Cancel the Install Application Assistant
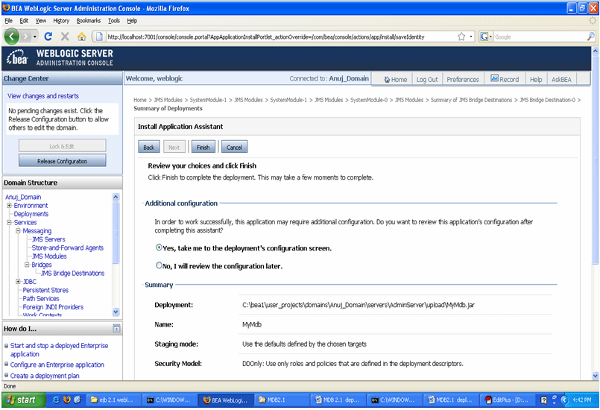 coord(234,147)
